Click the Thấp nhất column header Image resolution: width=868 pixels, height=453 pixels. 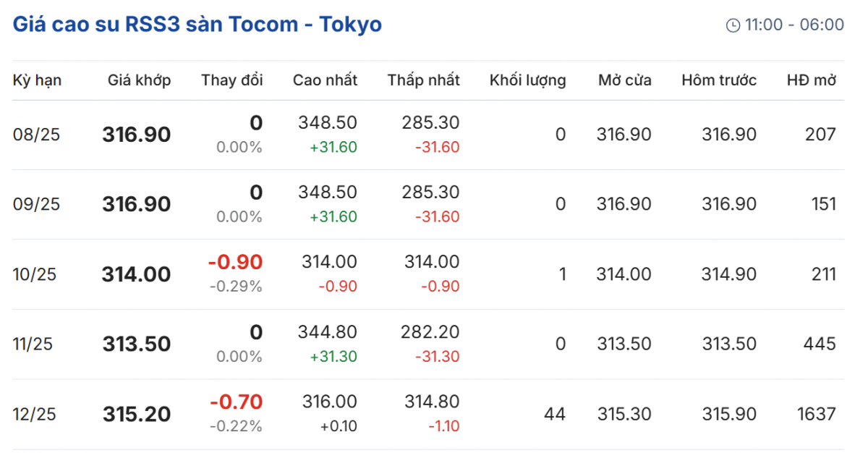click(423, 80)
